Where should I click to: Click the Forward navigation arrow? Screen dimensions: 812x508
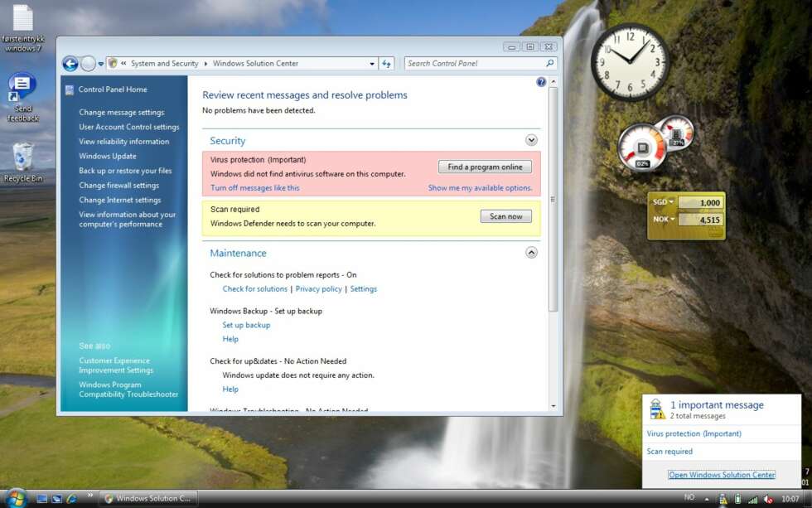click(89, 64)
